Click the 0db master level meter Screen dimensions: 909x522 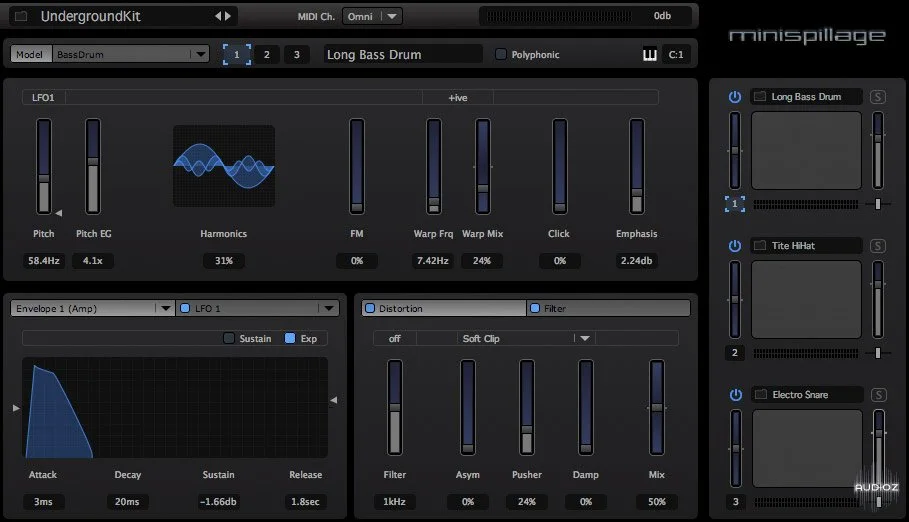click(586, 16)
